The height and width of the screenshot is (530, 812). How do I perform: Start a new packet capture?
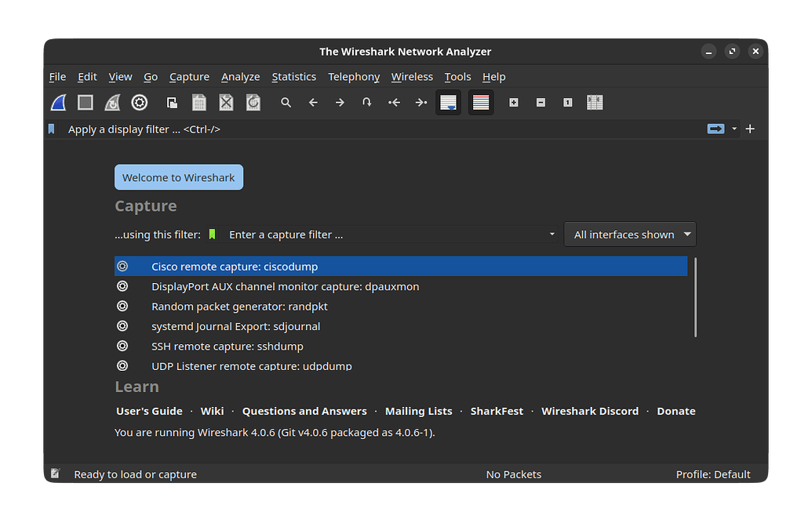pos(58,102)
